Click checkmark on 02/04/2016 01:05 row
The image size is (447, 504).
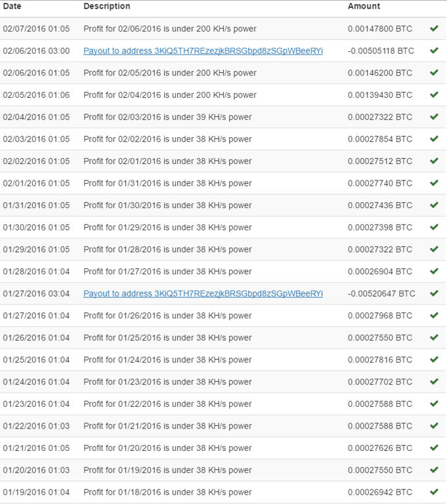[x=434, y=117]
